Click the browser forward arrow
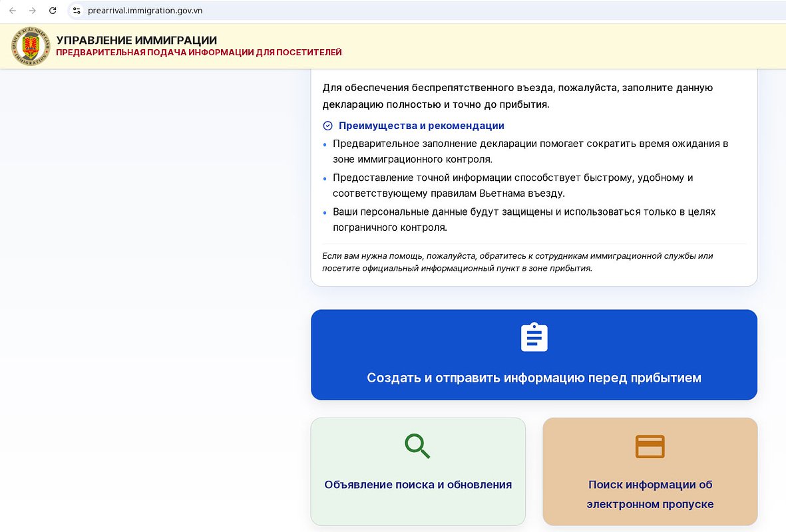786x532 pixels. point(33,11)
